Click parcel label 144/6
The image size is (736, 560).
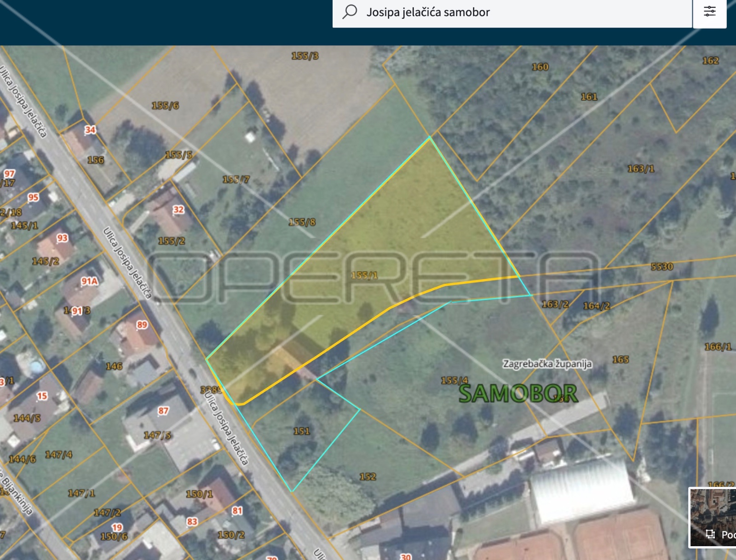[22, 459]
